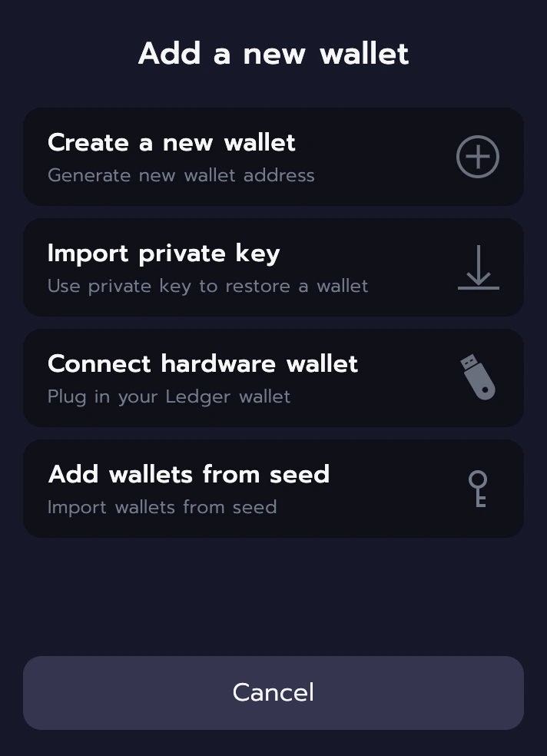
Task: Select the download arrow icon beside Import private key
Action: tap(477, 267)
